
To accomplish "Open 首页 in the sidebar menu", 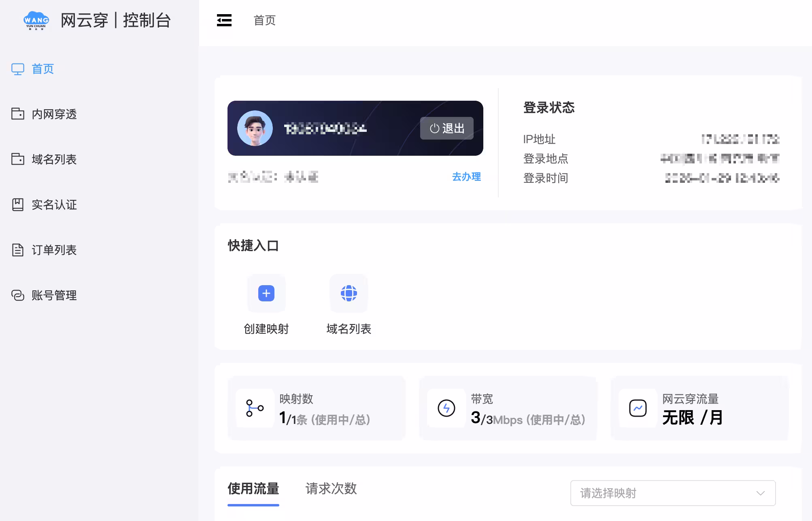I will [43, 69].
